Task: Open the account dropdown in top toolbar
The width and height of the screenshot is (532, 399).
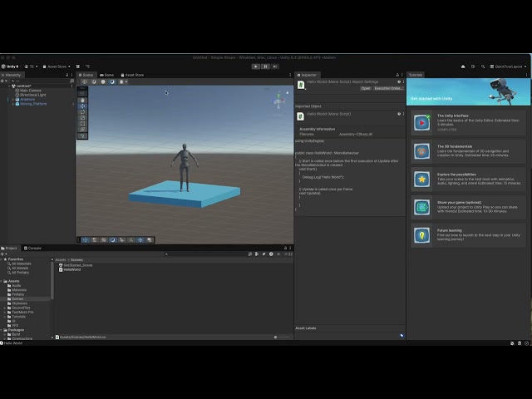Action: pyautogui.click(x=32, y=66)
